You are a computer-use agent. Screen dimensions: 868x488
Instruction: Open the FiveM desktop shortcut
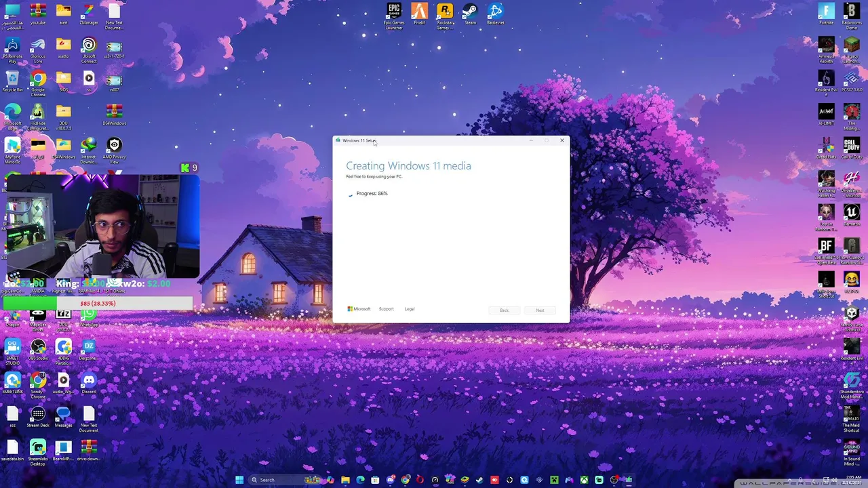click(419, 14)
